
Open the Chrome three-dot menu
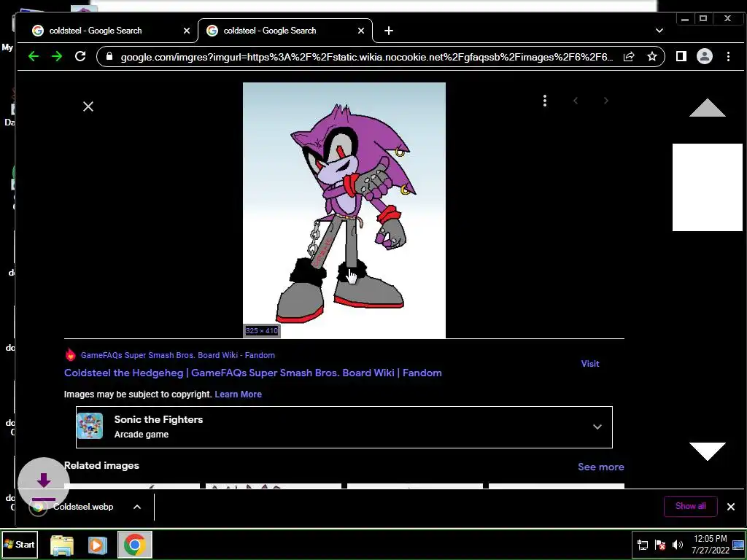tap(728, 56)
